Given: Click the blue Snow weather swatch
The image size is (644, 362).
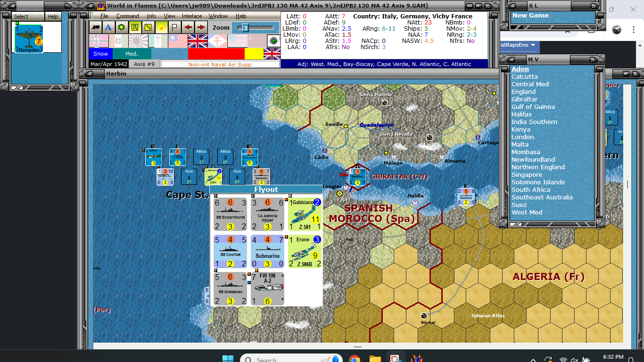Looking at the screenshot, I should (101, 54).
